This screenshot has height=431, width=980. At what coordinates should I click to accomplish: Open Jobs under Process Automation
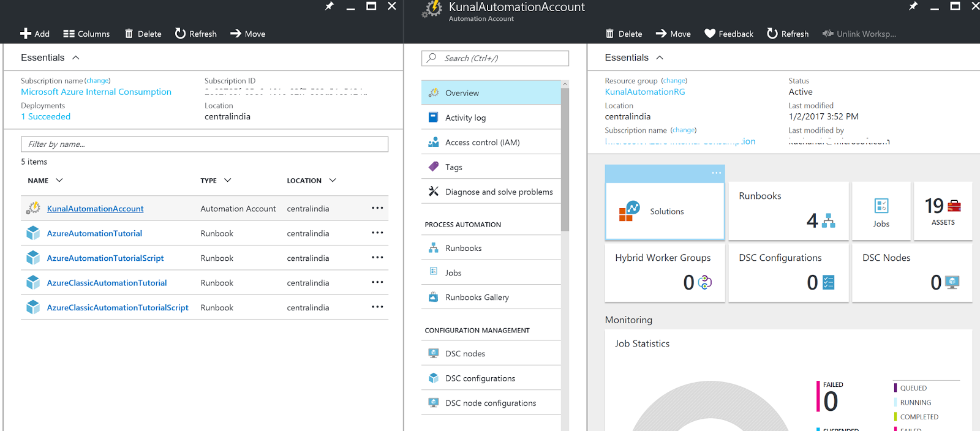pyautogui.click(x=491, y=272)
